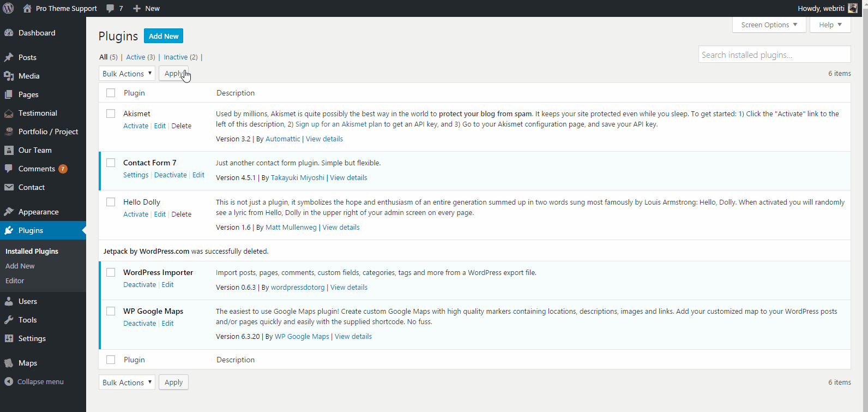
Task: Open the comments bubble icon in admin bar
Action: [111, 9]
